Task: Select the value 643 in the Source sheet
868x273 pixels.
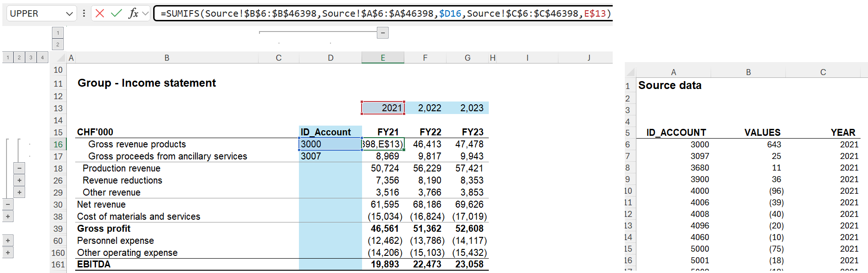Action: click(x=774, y=145)
